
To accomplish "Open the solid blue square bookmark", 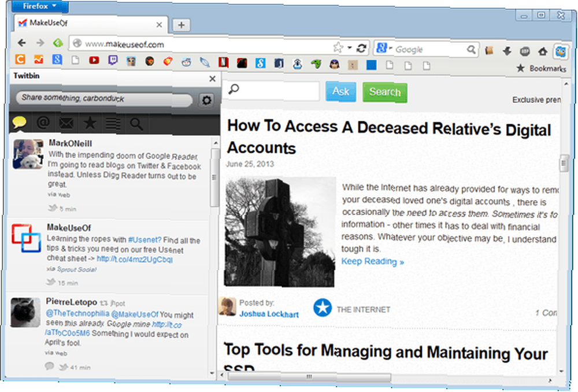I will [x=372, y=65].
